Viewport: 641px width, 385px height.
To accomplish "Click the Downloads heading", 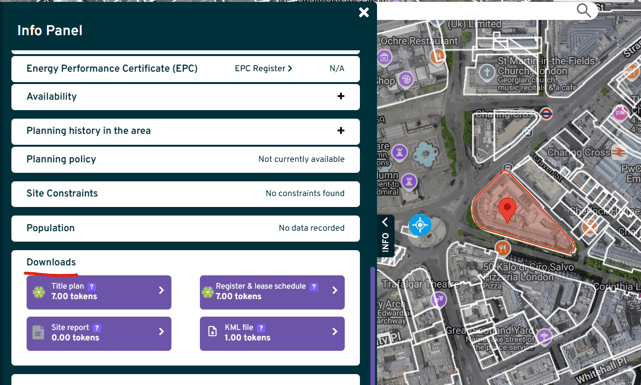I will pyautogui.click(x=51, y=262).
